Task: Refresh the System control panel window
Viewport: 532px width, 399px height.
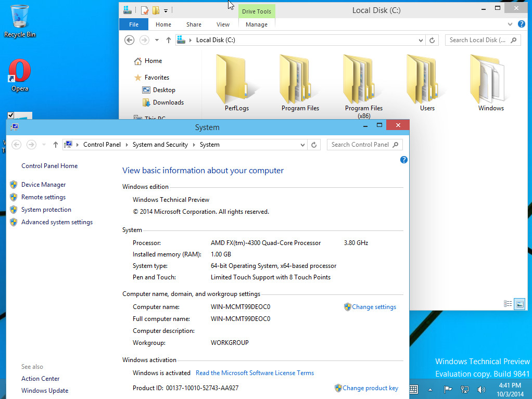Action: coord(314,145)
